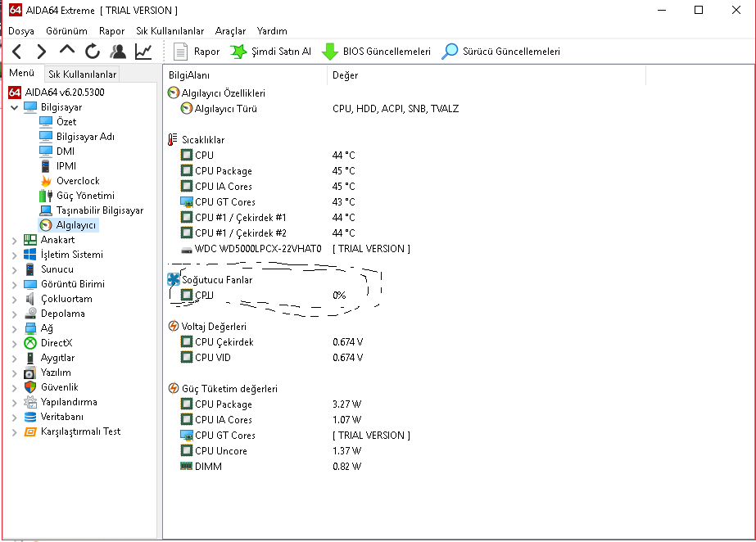
Task: Click the Veritabanı database icon
Action: 29,417
